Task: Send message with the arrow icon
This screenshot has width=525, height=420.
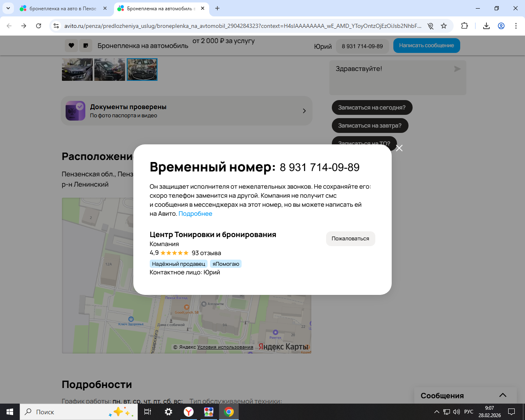Action: pyautogui.click(x=457, y=69)
